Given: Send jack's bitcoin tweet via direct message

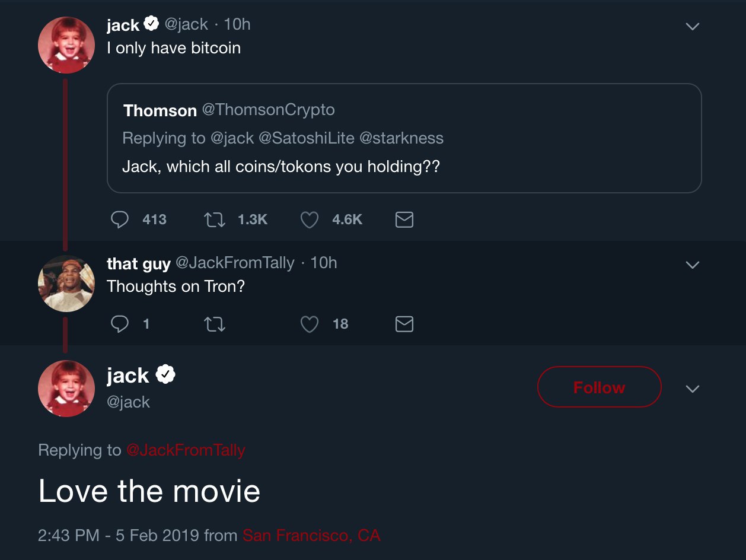Looking at the screenshot, I should (404, 220).
